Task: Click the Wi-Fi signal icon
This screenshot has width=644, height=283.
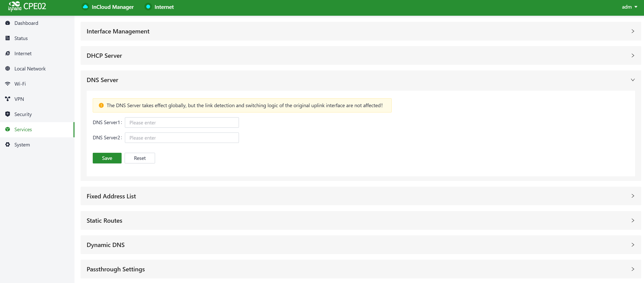Action: [8, 84]
